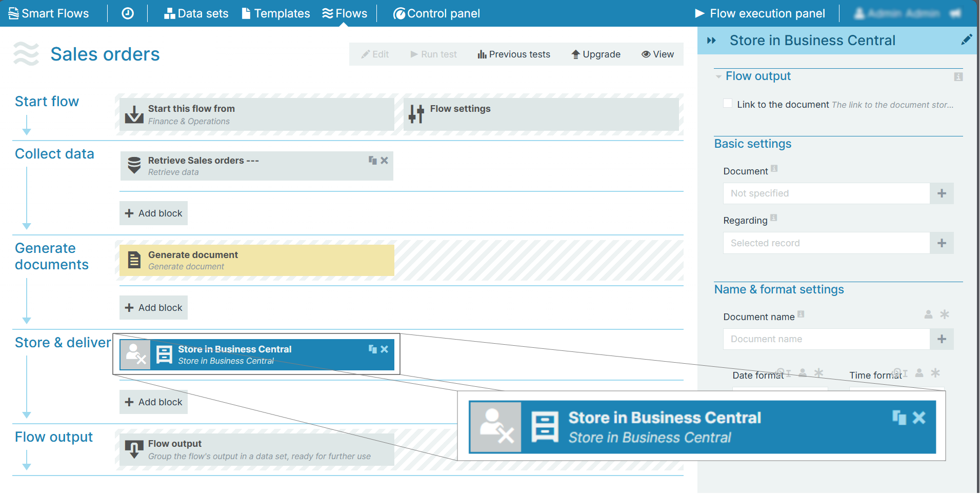Go to the Templates menu
The height and width of the screenshot is (494, 980).
[276, 13]
